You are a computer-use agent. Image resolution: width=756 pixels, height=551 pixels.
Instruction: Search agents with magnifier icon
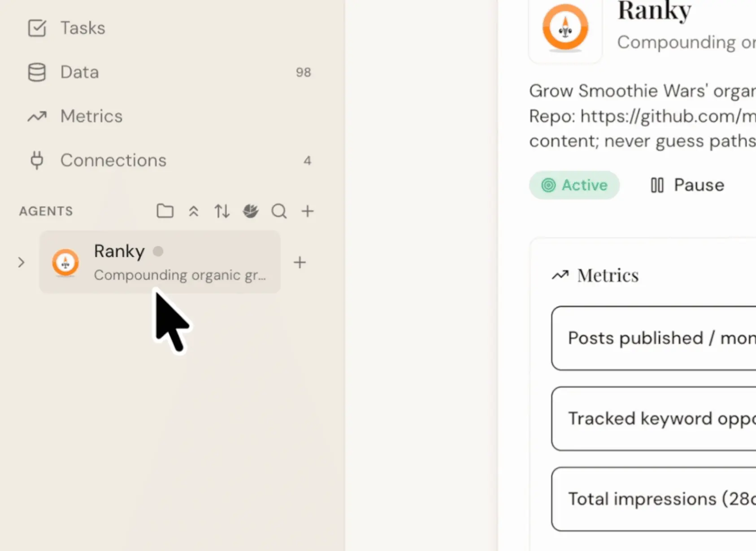point(279,211)
